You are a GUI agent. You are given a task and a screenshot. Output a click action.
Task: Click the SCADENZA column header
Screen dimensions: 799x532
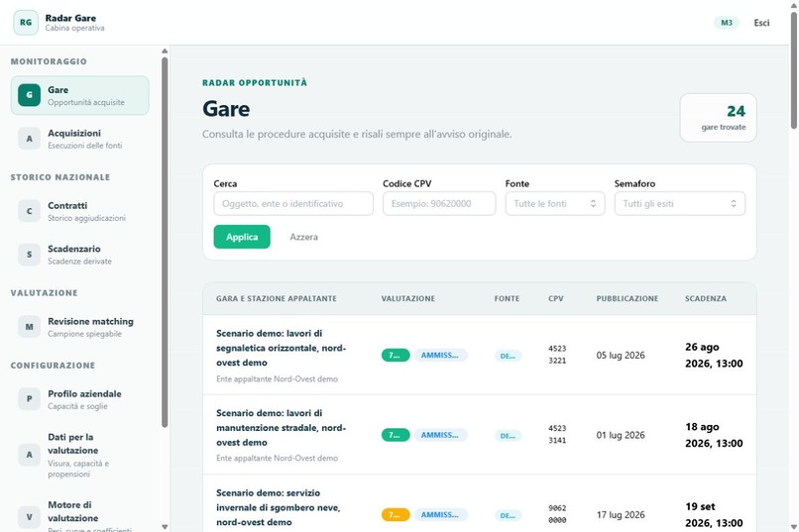[x=705, y=299]
